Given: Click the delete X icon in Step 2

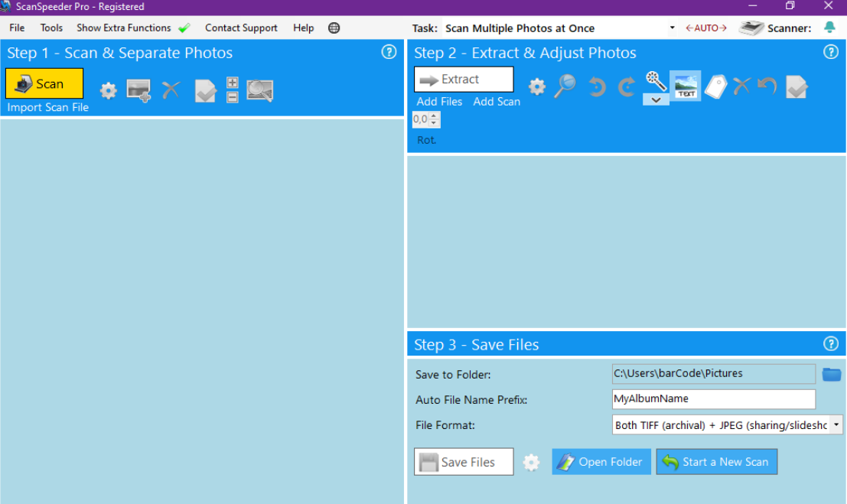Looking at the screenshot, I should pos(741,86).
